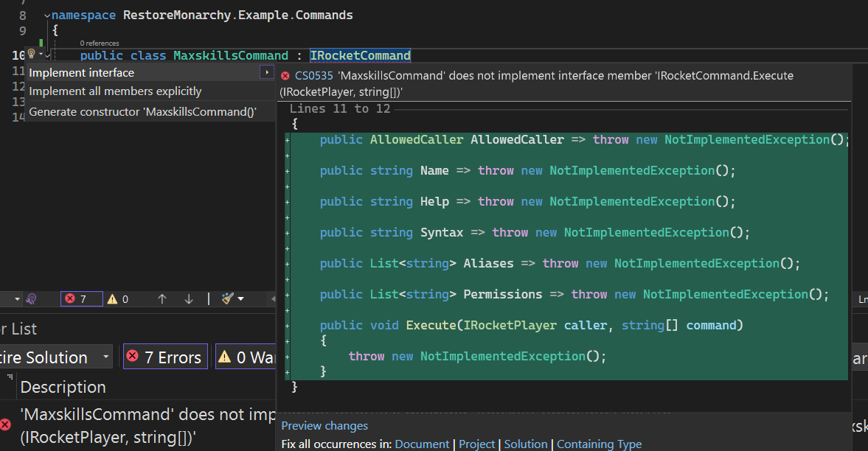Viewport: 868px width, 451px height.
Task: Expand the Implement interface submenu arrow
Action: pos(267,72)
